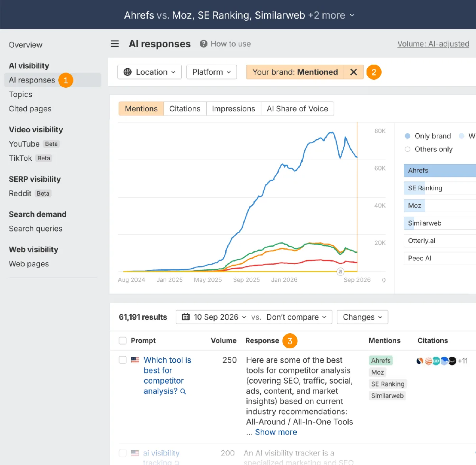
Task: Open Web pages in the sidebar
Action: pyautogui.click(x=29, y=264)
